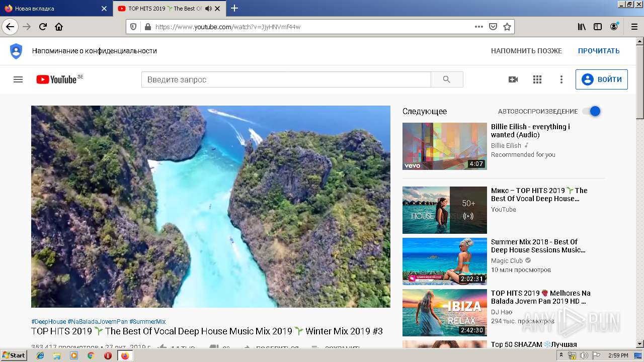Click the YouTube search magnifier button
This screenshot has height=362, width=644.
click(447, 79)
